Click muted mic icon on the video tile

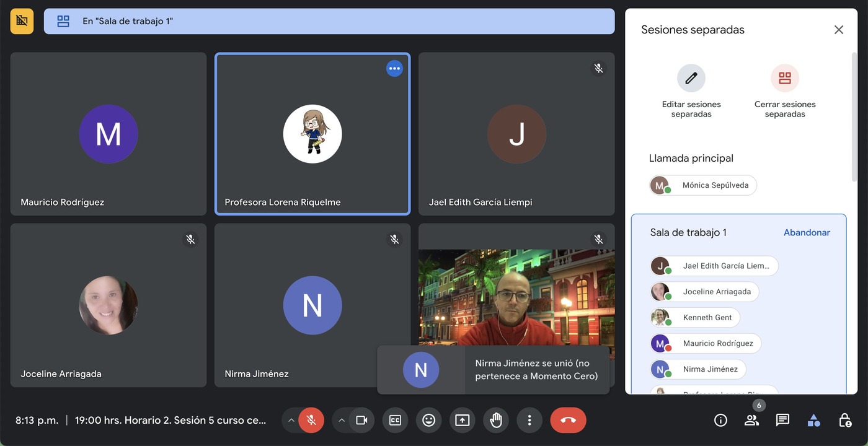click(x=598, y=239)
